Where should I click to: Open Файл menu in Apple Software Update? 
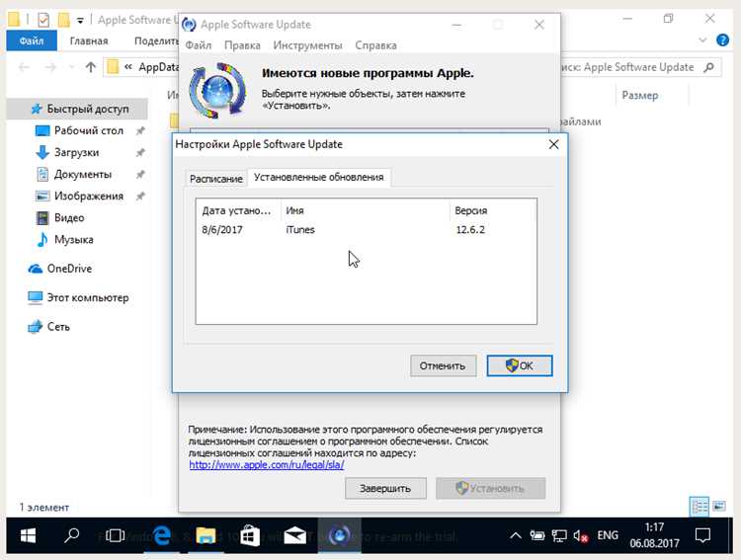198,45
